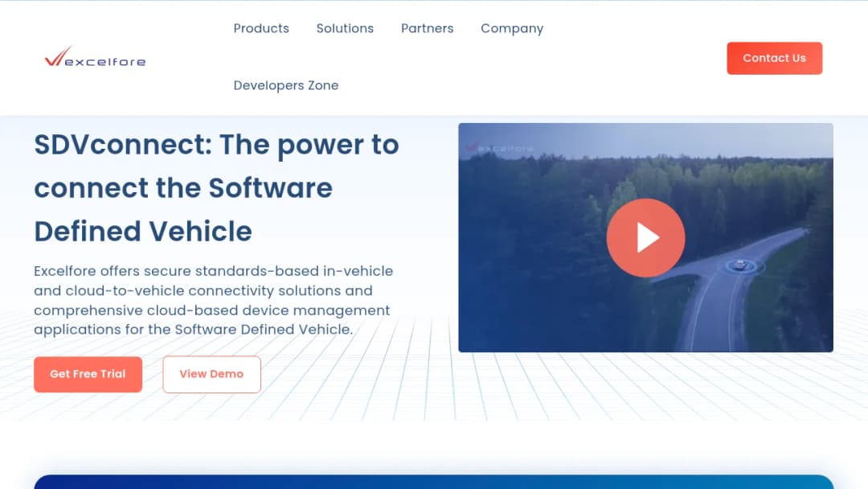Open the Products menu
868x489 pixels.
tap(261, 28)
